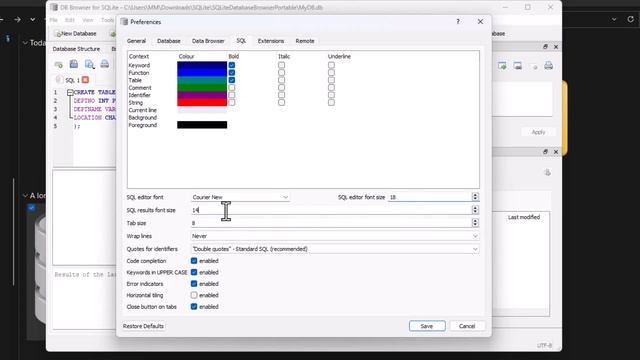Pick the Function colour swatch
640x360 pixels.
(x=202, y=73)
